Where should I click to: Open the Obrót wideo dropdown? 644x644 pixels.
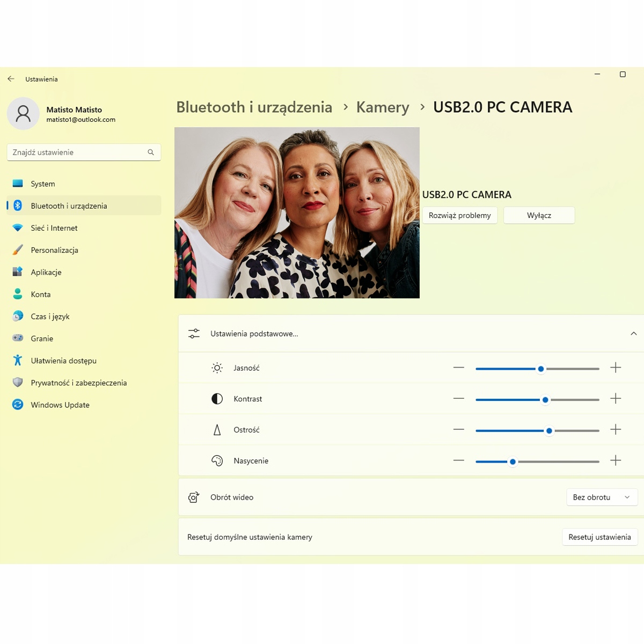[602, 497]
